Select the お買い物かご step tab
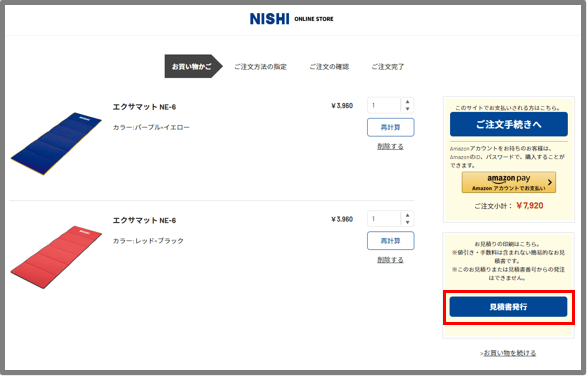587x377 pixels. [x=193, y=66]
